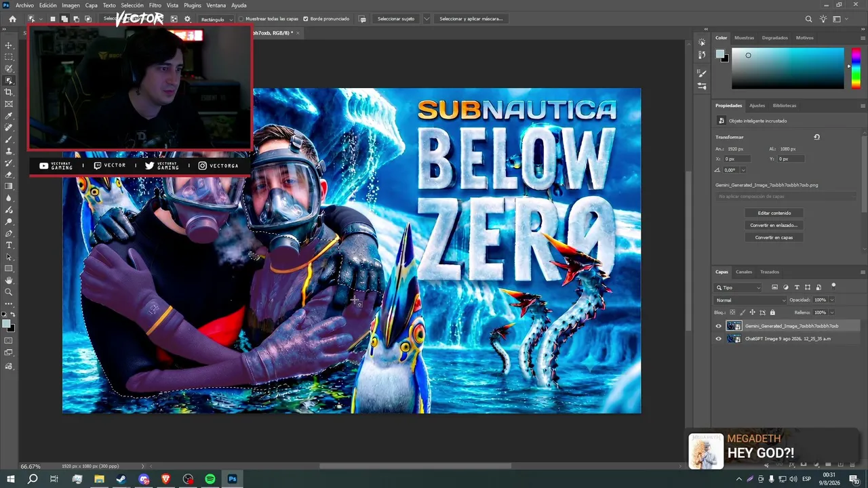This screenshot has width=868, height=488.
Task: Select the Zoom tool
Action: [x=9, y=292]
